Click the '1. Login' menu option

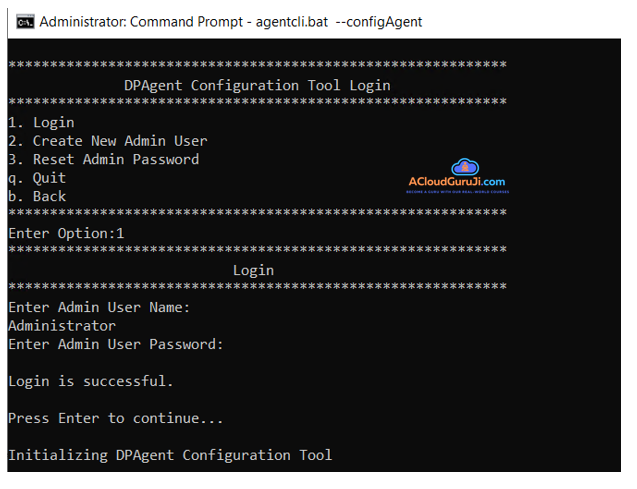pos(41,122)
